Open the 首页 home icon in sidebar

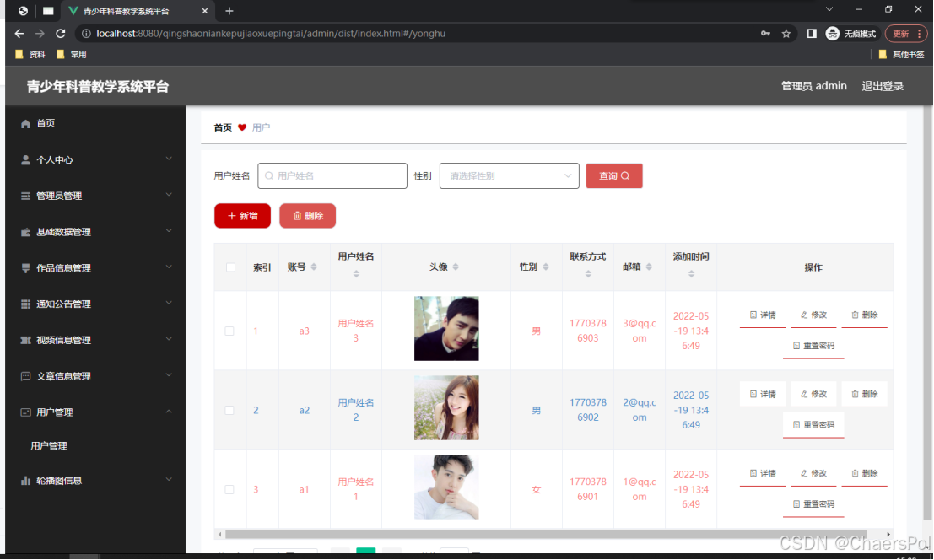tap(25, 124)
